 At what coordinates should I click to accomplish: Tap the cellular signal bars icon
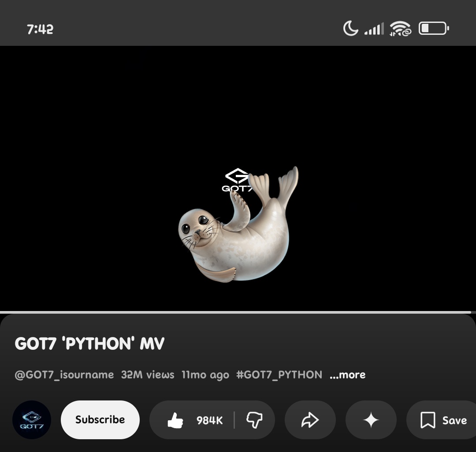pyautogui.click(x=374, y=29)
